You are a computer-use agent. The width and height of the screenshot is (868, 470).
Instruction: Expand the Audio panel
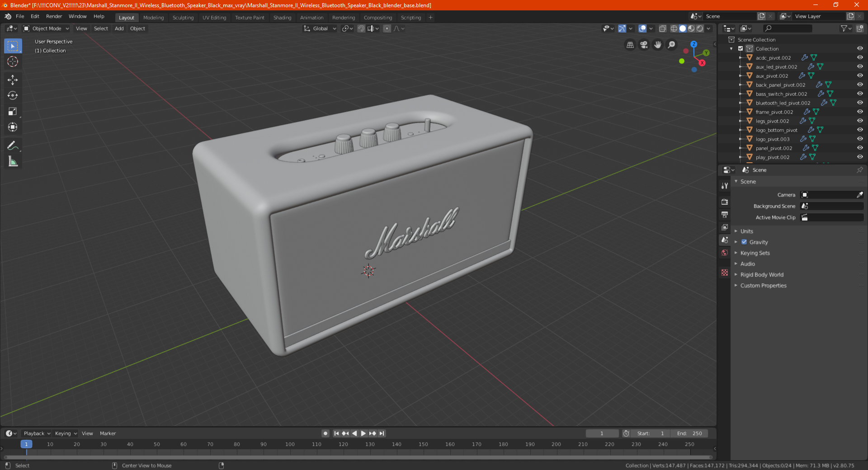click(x=747, y=264)
